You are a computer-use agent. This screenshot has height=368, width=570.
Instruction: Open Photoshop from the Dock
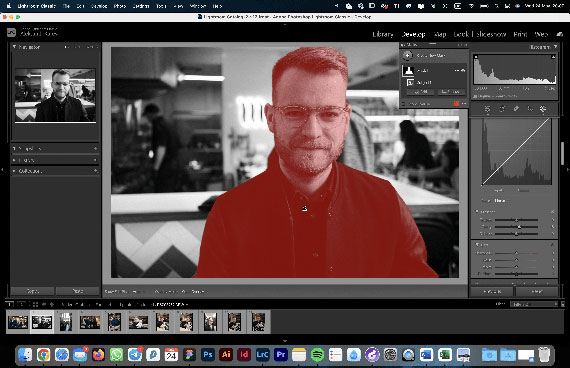coord(208,355)
